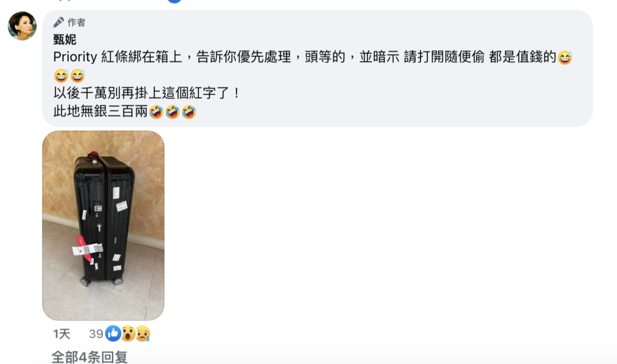This screenshot has width=617, height=364.
Task: Click the last rolling-laughing emoji on last line
Action: point(189,112)
